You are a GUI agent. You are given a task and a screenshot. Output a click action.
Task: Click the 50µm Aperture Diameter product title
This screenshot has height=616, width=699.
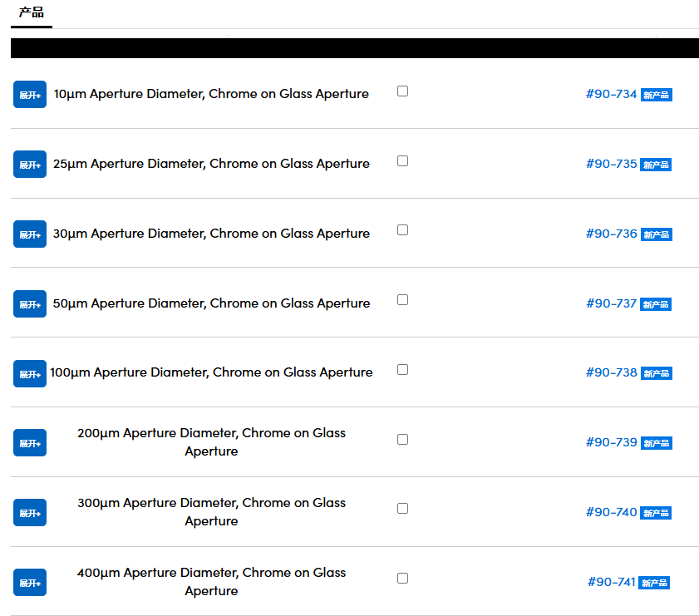pyautogui.click(x=211, y=303)
